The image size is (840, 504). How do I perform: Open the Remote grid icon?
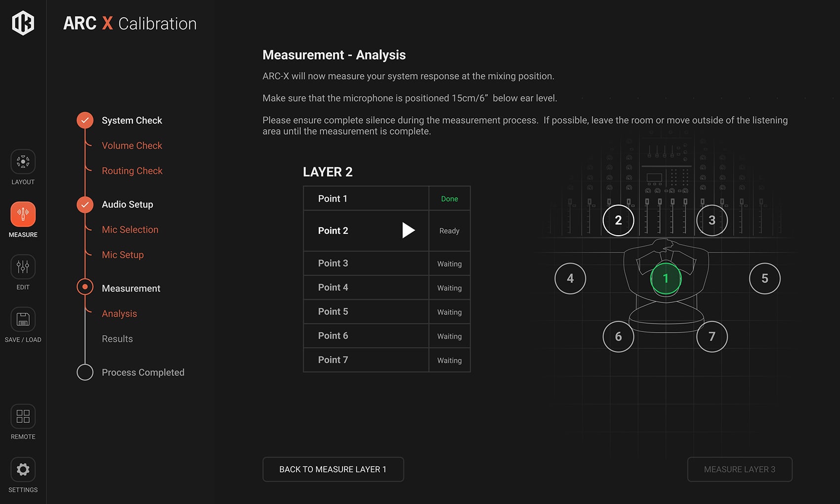[23, 416]
